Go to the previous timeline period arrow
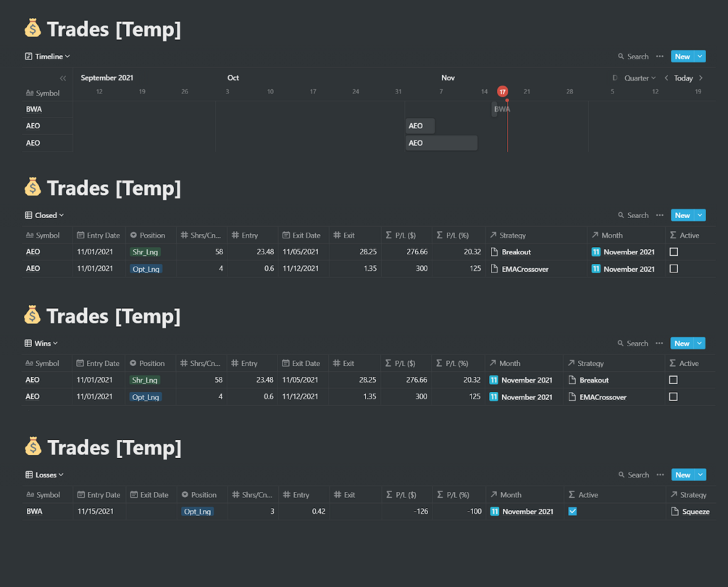The image size is (728, 587). click(666, 78)
